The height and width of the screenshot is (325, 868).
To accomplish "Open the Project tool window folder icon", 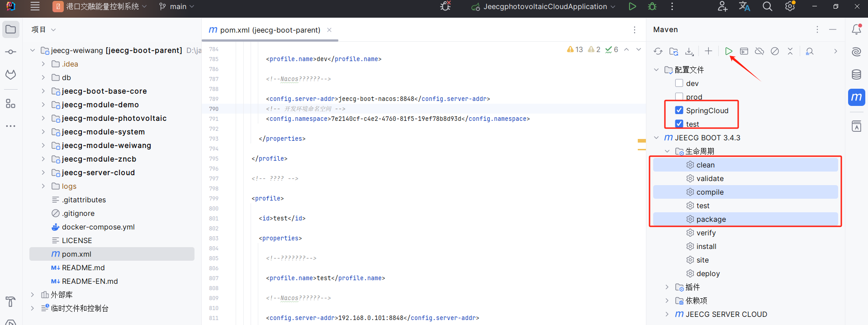I will pos(11,30).
